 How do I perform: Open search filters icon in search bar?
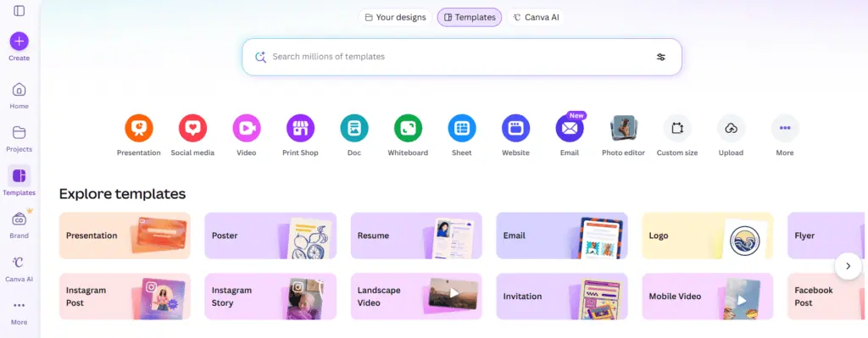(661, 57)
